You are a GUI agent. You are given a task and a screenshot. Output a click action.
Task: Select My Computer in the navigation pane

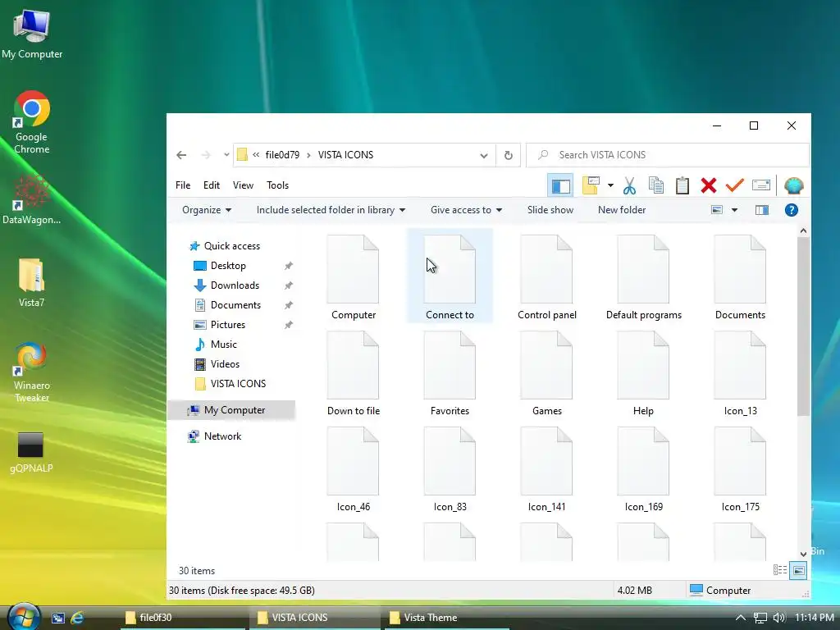point(231,410)
